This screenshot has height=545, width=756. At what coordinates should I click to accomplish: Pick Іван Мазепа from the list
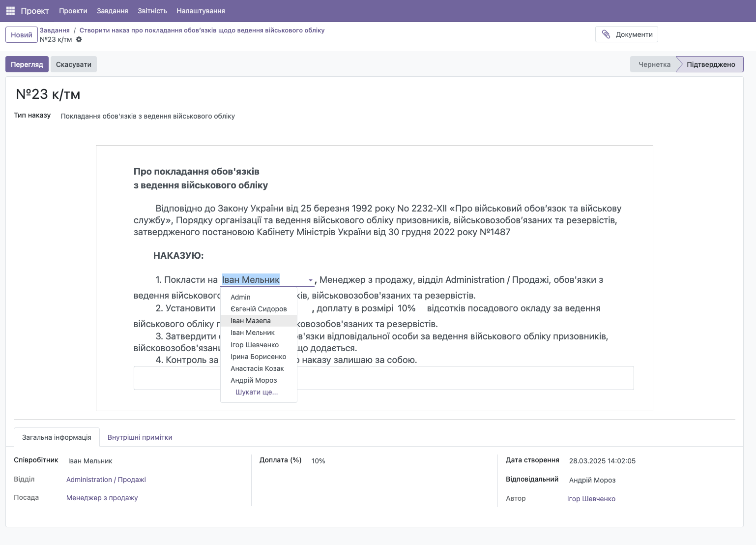tap(259, 321)
